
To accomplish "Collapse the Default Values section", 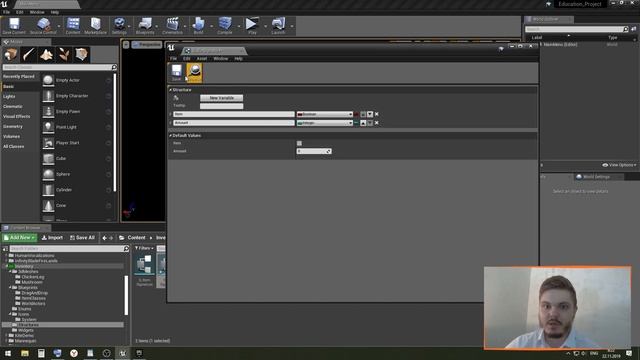I will pyautogui.click(x=171, y=136).
